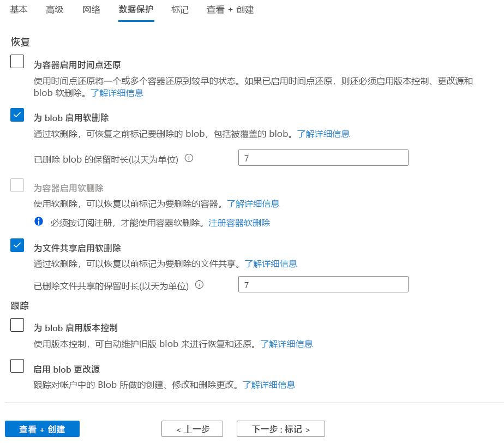Click the 为文件共享启用软删除 label
Image resolution: width=504 pixels, height=443 pixels.
77,248
